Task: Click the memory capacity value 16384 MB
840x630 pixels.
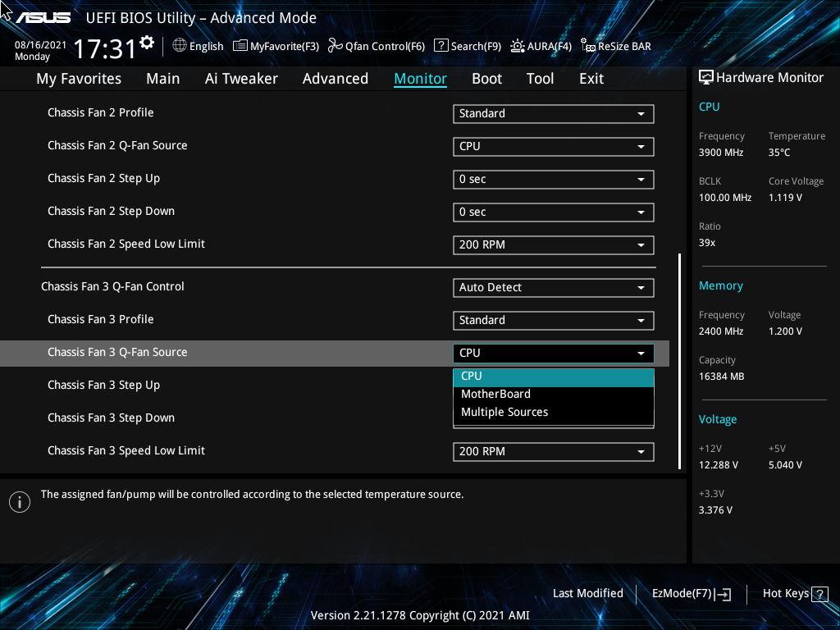Action: tap(722, 377)
